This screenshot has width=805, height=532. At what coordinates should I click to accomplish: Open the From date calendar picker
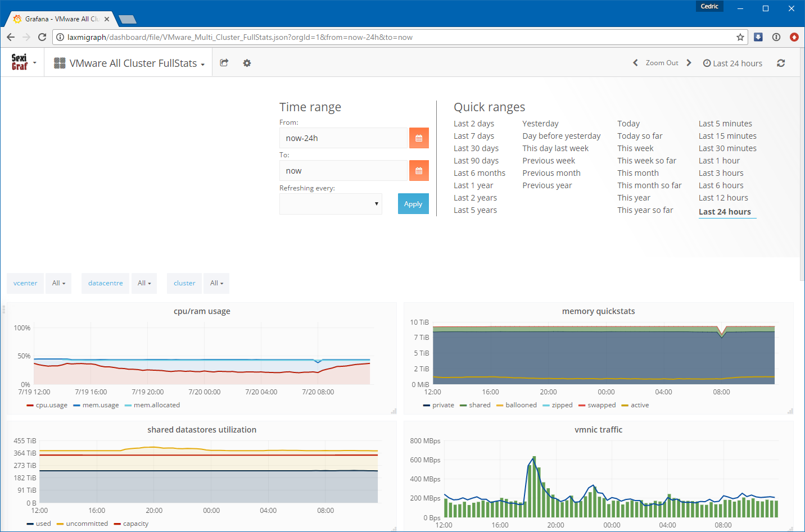coord(419,138)
